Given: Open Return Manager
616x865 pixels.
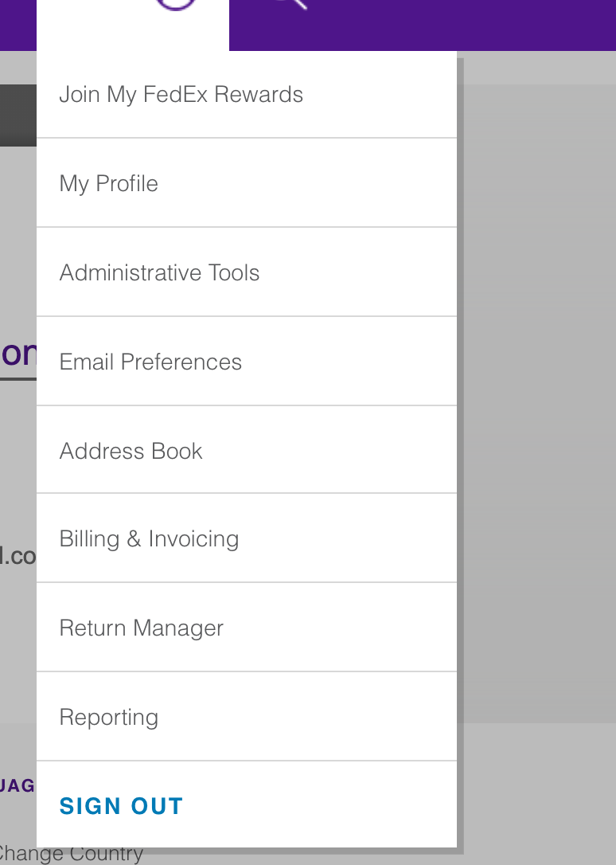Looking at the screenshot, I should [141, 628].
